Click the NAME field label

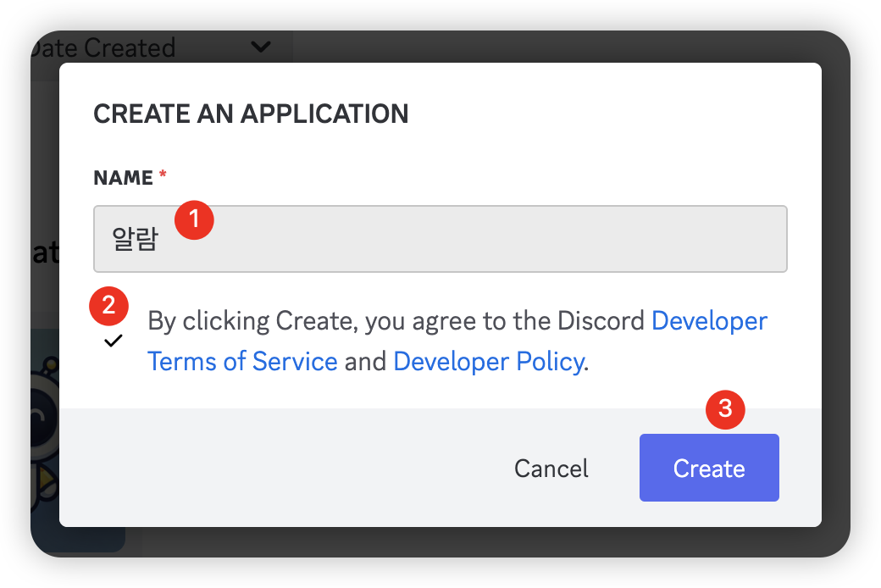coord(123,178)
